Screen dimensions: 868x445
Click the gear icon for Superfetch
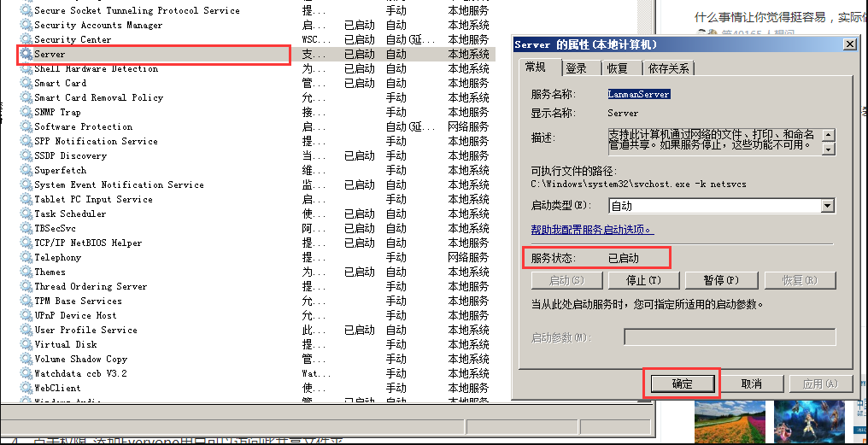coord(26,171)
